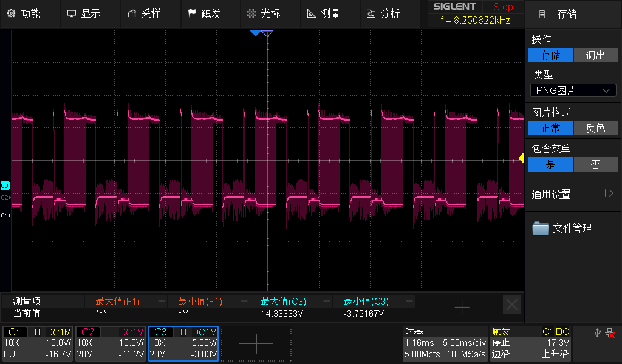Click the 测量项 row label
The width and height of the screenshot is (622, 364).
27,301
